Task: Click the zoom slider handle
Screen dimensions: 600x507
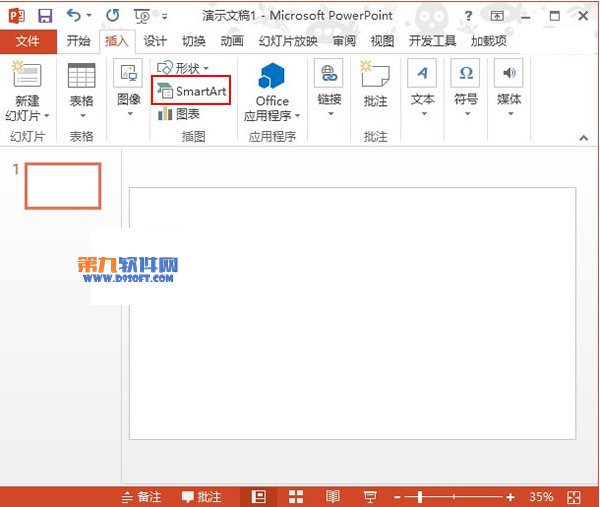Action: (420, 497)
